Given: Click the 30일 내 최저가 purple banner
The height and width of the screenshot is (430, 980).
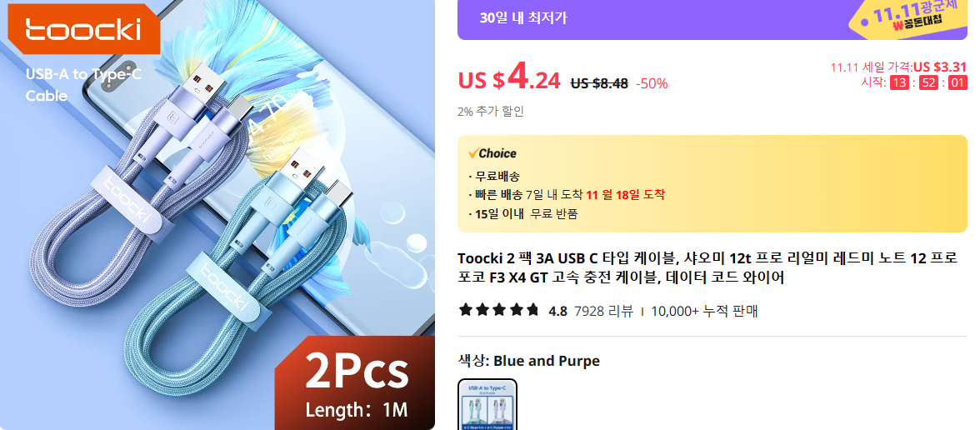Looking at the screenshot, I should click(x=712, y=19).
